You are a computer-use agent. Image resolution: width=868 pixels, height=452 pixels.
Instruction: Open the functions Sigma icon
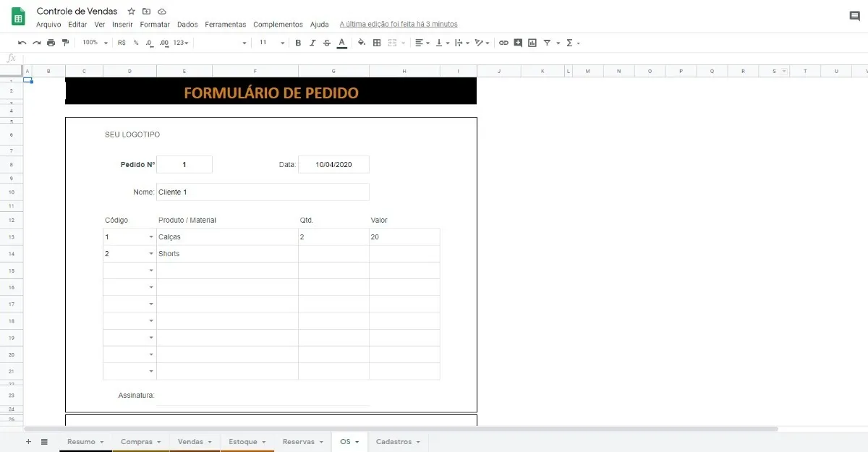[x=569, y=43]
